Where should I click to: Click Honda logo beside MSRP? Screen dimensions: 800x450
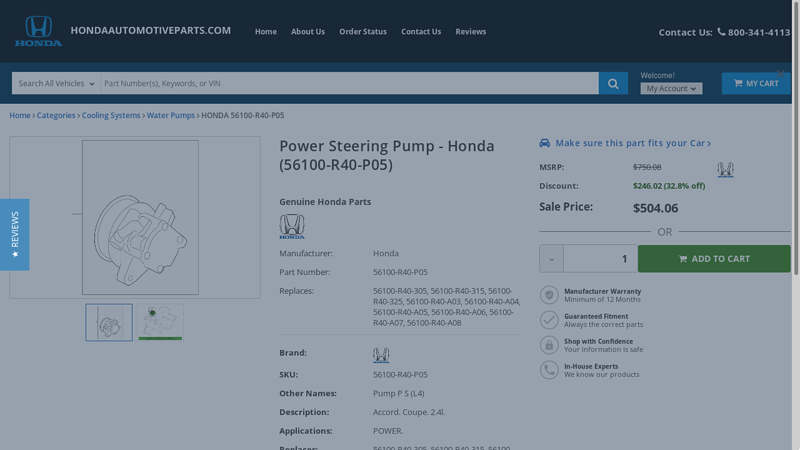725,169
